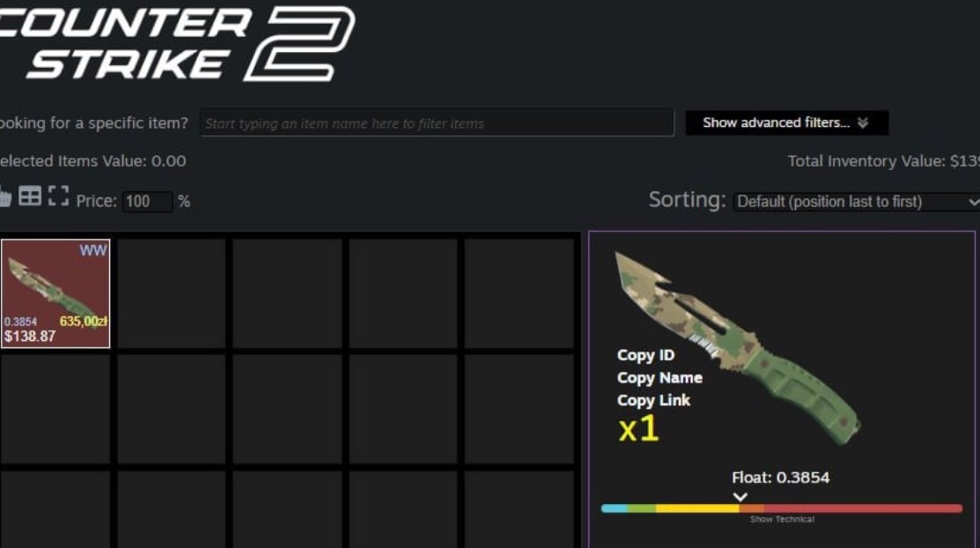Click the fullscreen brackets icon
Viewport: 980px width, 548px height.
[58, 196]
